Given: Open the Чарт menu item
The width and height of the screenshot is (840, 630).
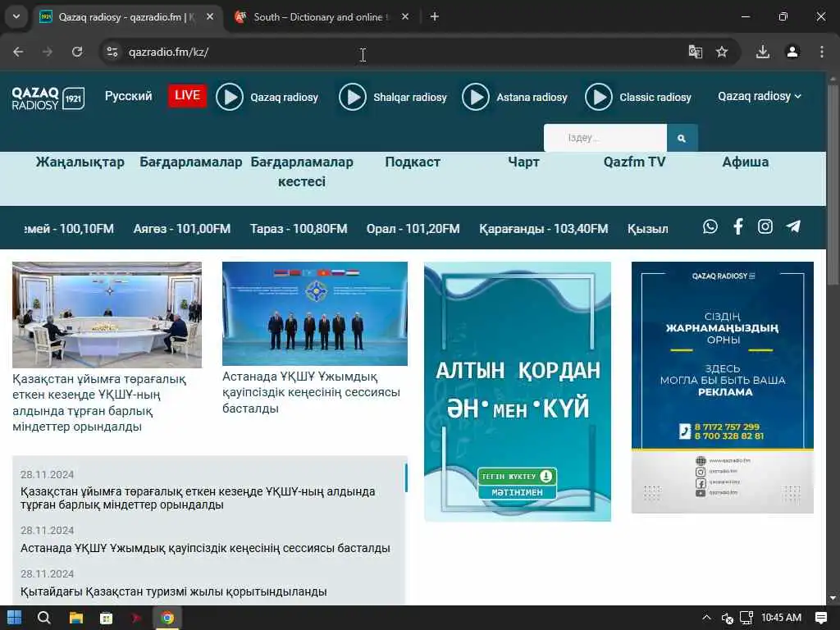Looking at the screenshot, I should coord(523,162).
